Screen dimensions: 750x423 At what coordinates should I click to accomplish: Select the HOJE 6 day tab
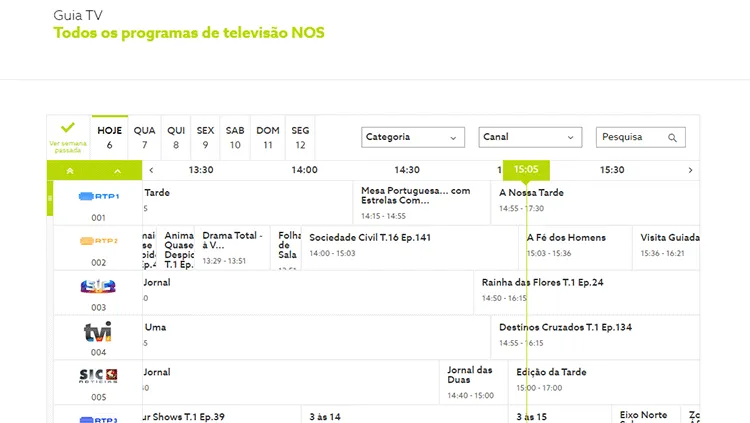(x=110, y=137)
